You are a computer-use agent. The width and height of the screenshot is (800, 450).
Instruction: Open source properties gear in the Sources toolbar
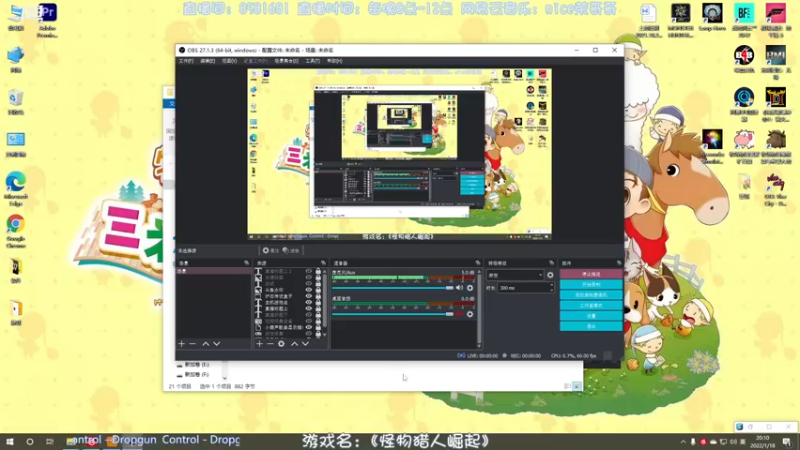tap(281, 344)
